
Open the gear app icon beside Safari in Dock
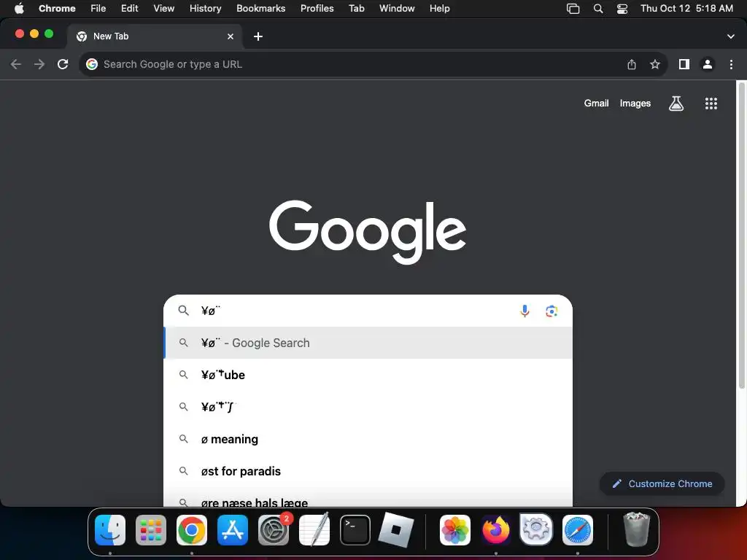[536, 530]
